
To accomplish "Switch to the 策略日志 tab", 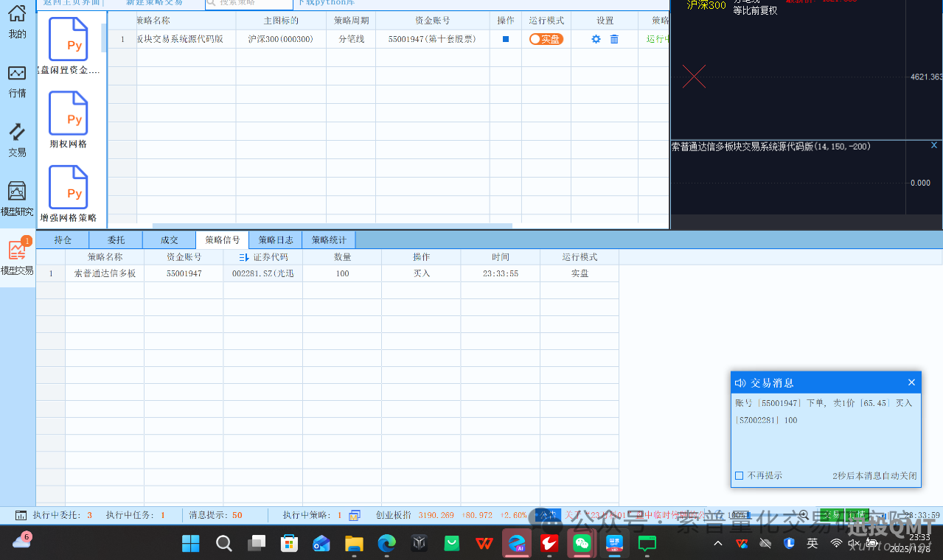I will coord(274,239).
